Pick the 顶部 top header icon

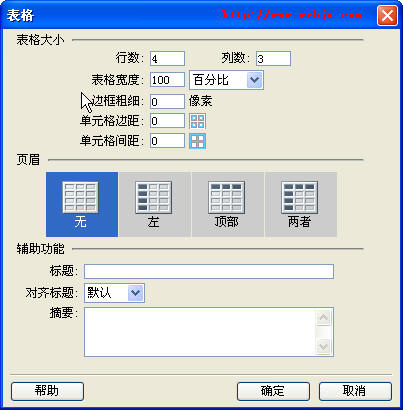(228, 204)
